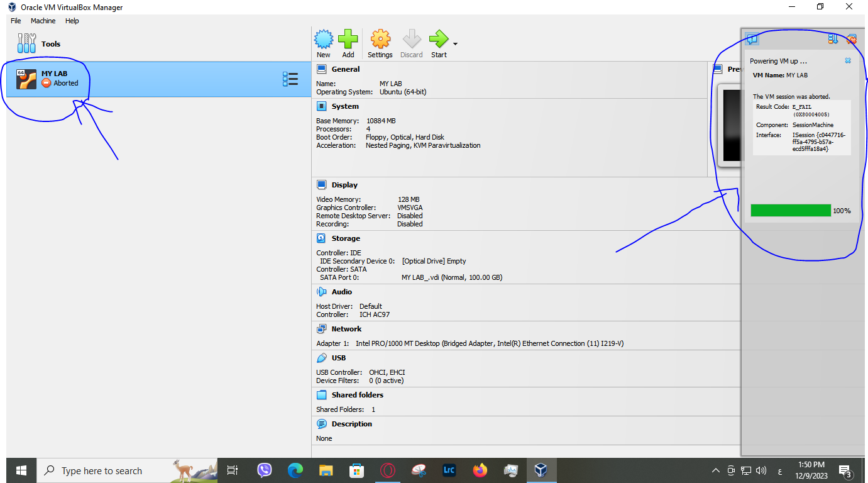
Task: Click the Video Memory value 128 MB
Action: coord(409,199)
